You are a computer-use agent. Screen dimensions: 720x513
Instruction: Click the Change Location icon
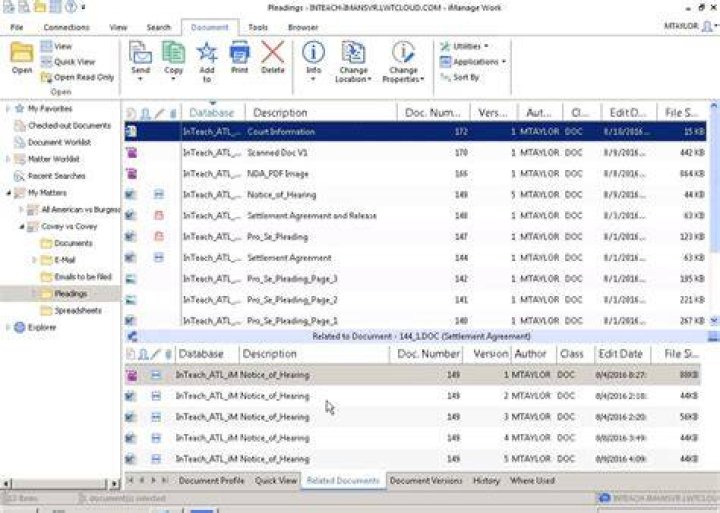(x=353, y=52)
